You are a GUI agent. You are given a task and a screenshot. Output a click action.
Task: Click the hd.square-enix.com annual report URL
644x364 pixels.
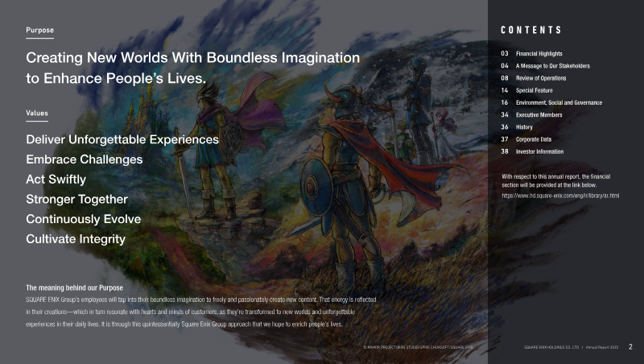[x=560, y=196]
